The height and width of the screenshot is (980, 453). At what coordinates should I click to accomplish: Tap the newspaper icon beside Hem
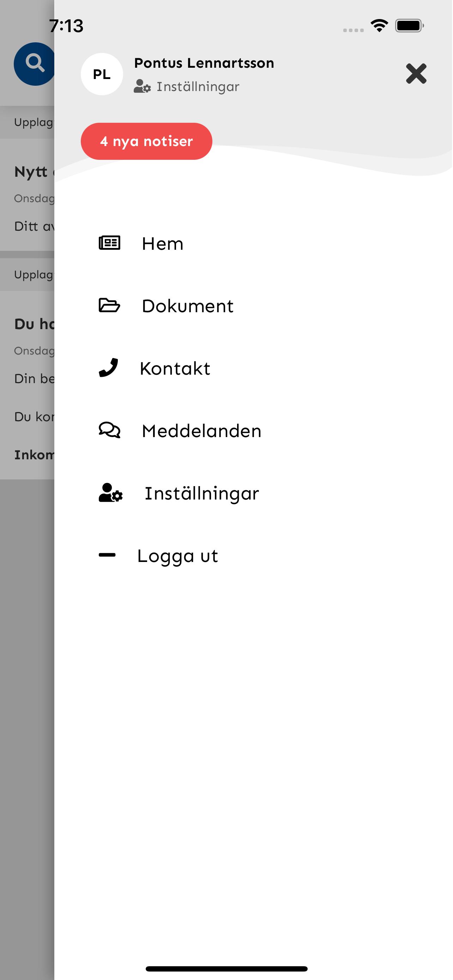pos(109,243)
